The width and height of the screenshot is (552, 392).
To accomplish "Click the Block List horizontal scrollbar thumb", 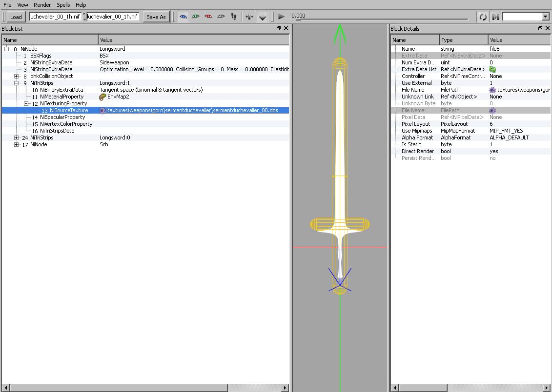I will pos(118,388).
